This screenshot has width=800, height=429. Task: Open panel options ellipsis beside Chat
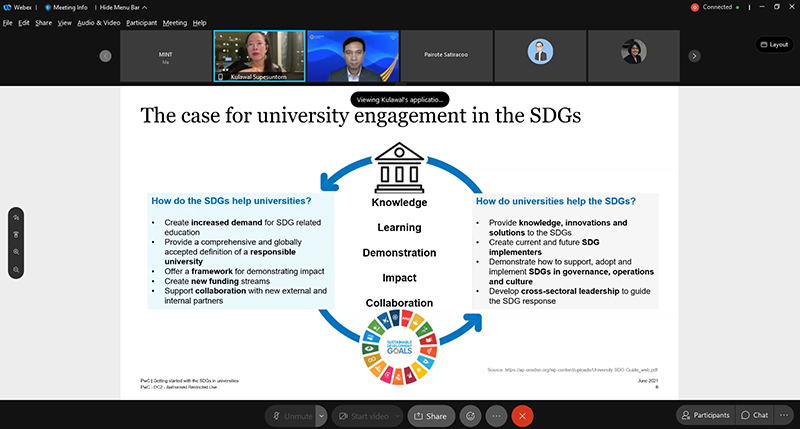pyautogui.click(x=785, y=415)
